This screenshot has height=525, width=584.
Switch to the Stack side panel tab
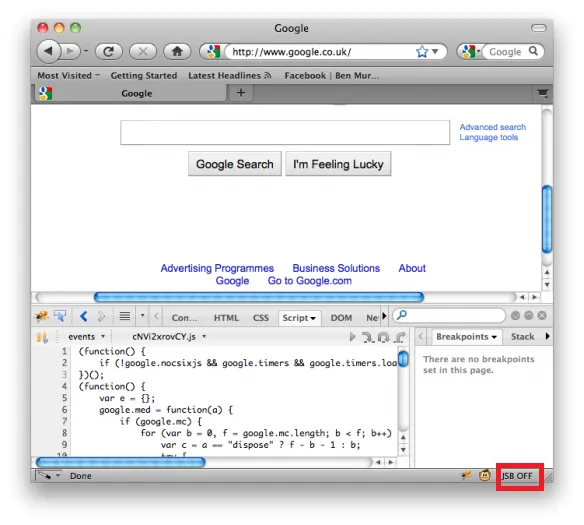coord(522,337)
